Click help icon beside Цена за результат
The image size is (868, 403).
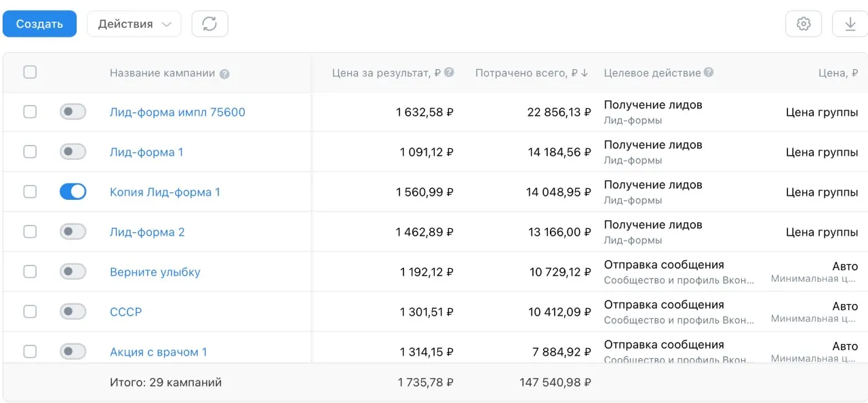449,72
